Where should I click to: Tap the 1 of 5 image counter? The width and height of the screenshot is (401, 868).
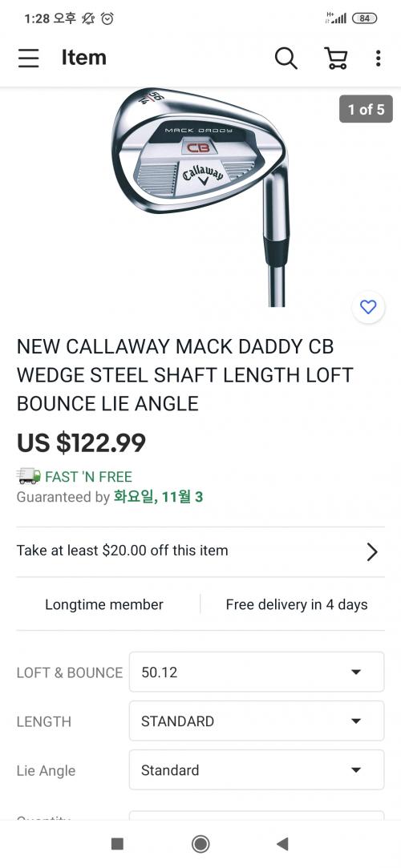[x=366, y=109]
